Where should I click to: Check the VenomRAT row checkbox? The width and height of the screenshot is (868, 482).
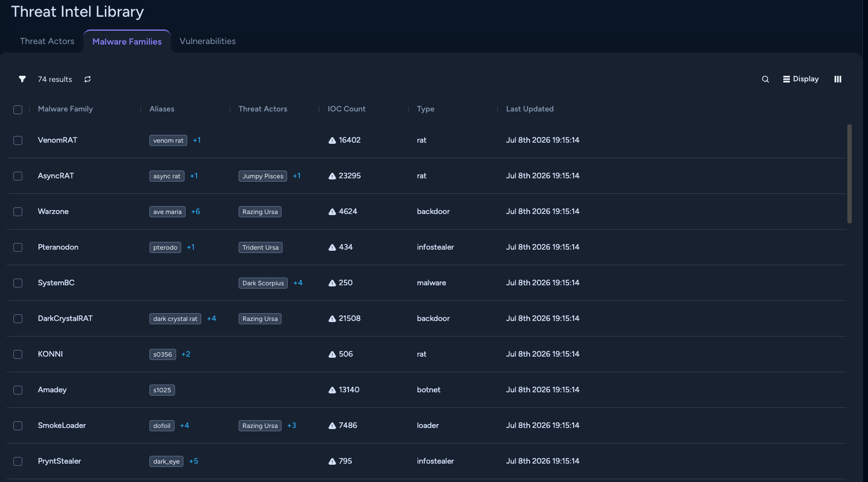[18, 140]
